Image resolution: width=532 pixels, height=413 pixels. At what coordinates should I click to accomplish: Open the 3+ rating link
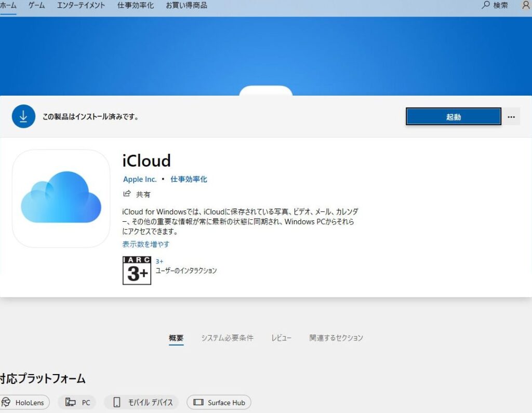coord(159,262)
